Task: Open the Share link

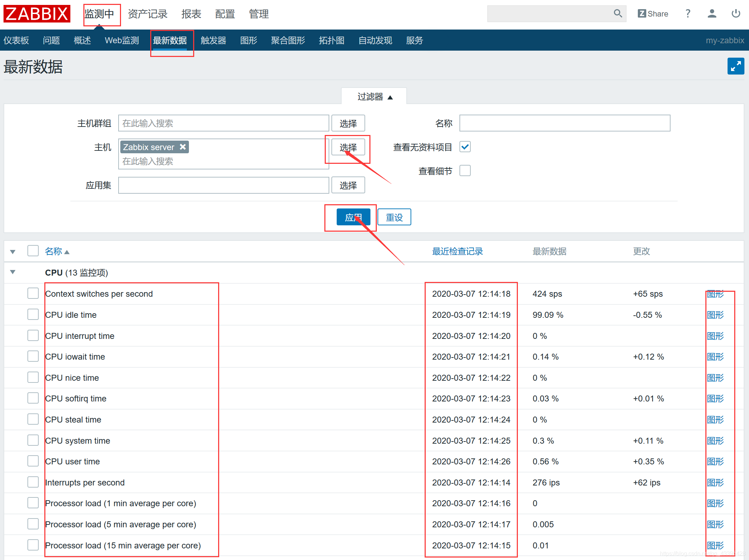Action: (x=653, y=14)
